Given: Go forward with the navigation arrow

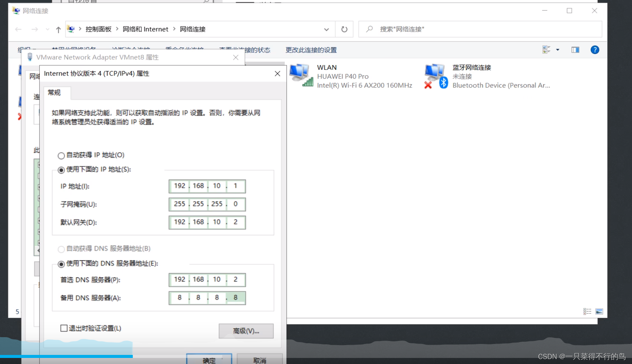Looking at the screenshot, I should pyautogui.click(x=34, y=29).
